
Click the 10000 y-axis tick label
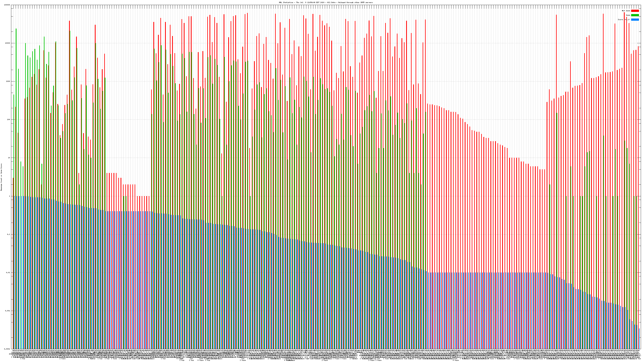click(x=8, y=43)
